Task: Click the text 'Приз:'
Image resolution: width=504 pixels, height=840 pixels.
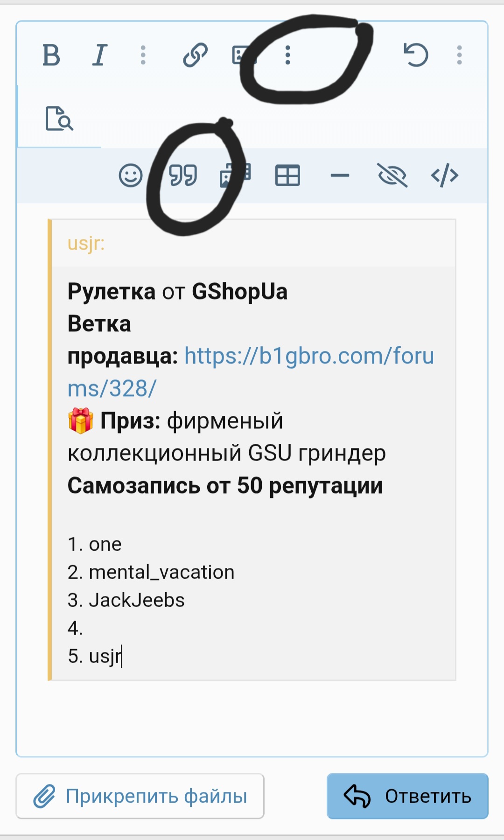Action: [x=131, y=421]
